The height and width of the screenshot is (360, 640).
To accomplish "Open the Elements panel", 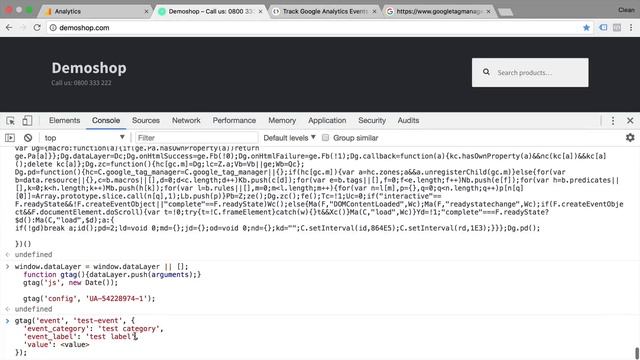I will 64,120.
